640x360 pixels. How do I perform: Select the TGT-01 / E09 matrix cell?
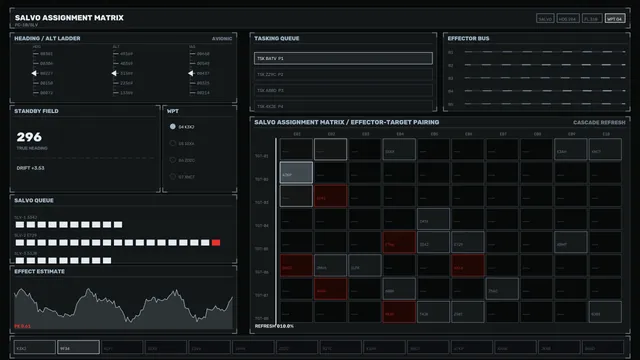point(571,149)
